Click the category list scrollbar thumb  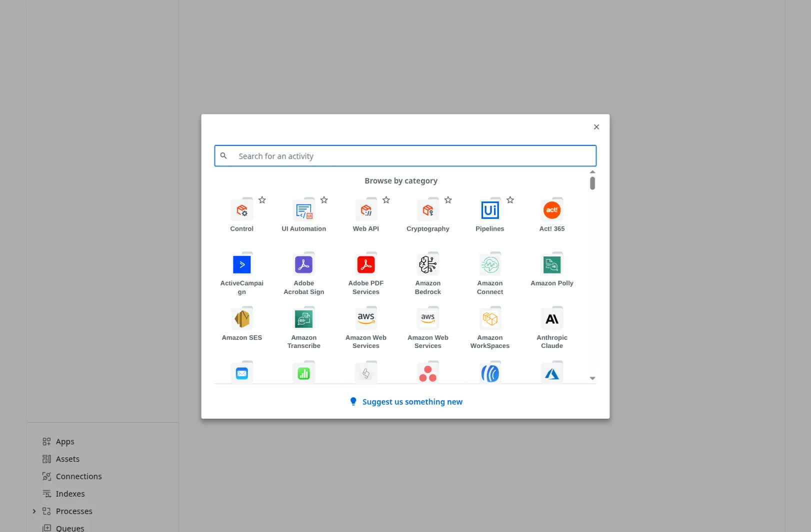click(x=592, y=183)
